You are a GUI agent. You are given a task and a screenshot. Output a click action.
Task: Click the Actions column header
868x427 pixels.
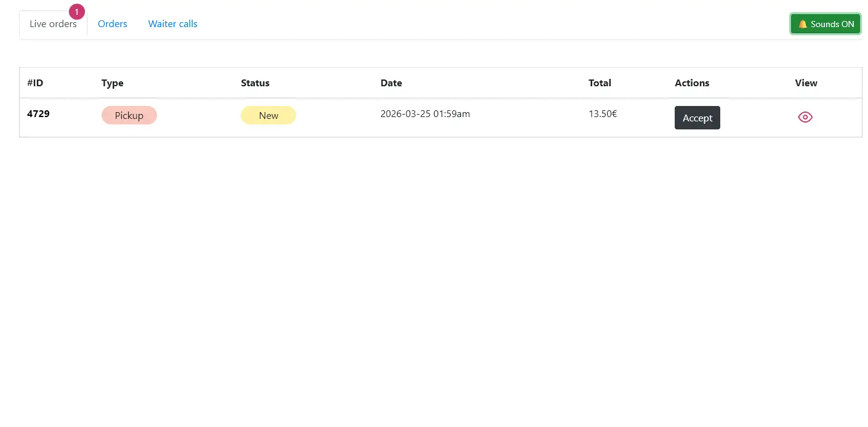692,83
